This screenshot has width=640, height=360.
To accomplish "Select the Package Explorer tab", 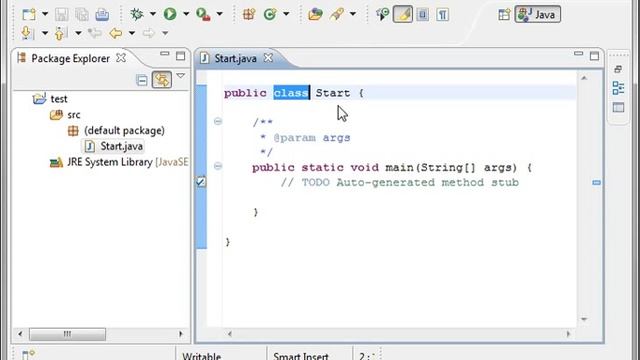I will tap(69, 58).
